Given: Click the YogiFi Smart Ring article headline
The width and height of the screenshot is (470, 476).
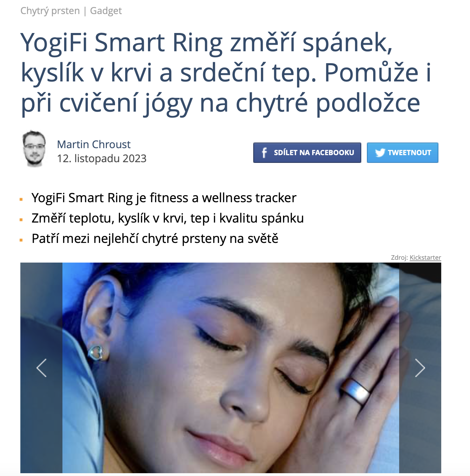Looking at the screenshot, I should click(226, 73).
